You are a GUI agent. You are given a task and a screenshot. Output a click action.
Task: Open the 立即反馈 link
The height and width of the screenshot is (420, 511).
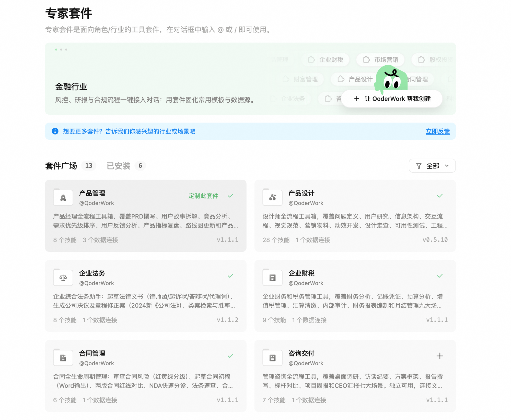click(437, 131)
